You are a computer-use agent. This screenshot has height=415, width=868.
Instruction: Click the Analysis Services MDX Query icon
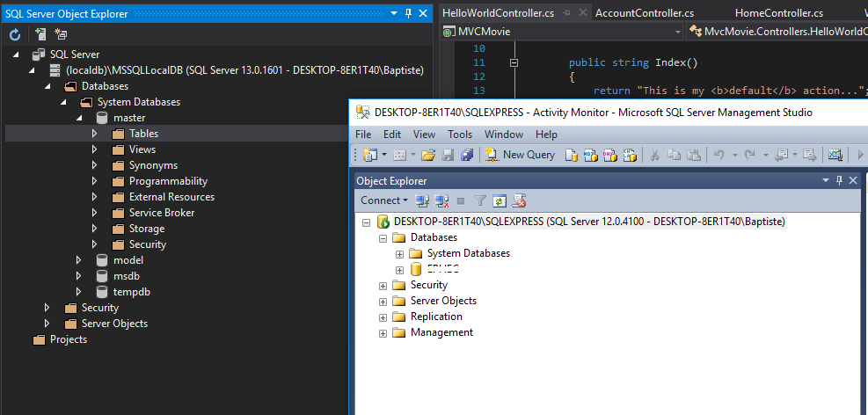tap(591, 155)
